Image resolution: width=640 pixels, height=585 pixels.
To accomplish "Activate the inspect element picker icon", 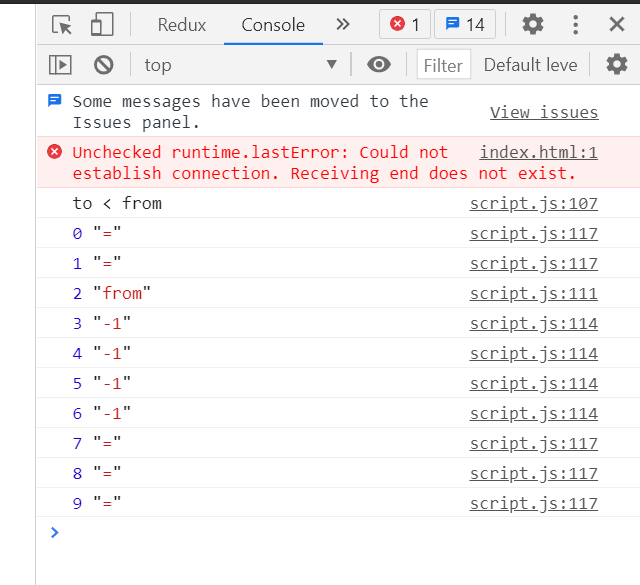I will coord(62,24).
